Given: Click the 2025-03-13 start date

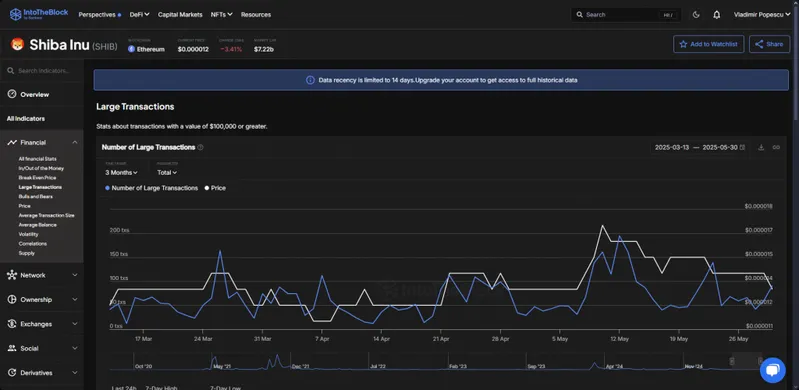Looking at the screenshot, I should point(672,147).
